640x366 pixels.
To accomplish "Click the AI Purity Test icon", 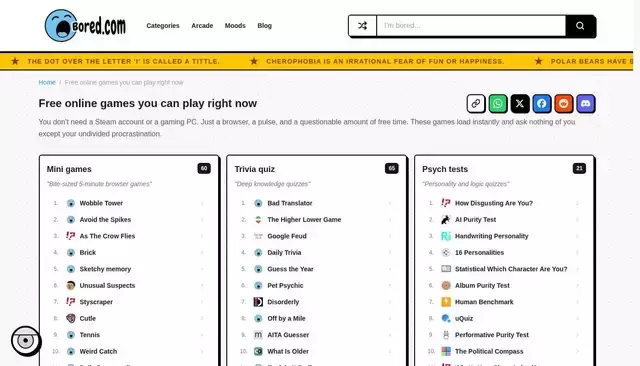I will (x=446, y=220).
